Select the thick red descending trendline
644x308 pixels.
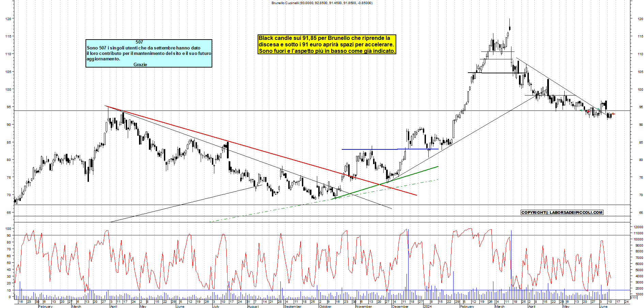[x=261, y=150]
